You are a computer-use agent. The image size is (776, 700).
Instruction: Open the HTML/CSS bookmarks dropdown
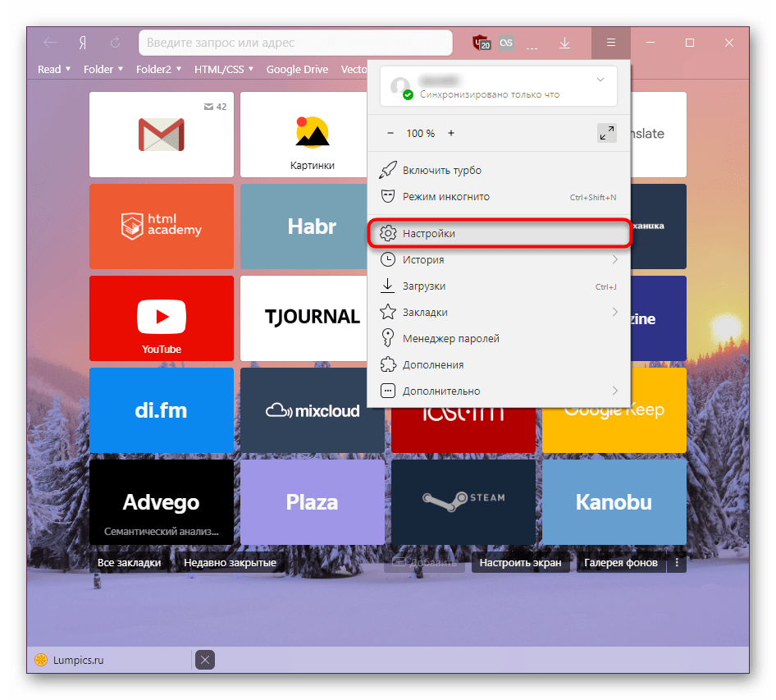(224, 69)
